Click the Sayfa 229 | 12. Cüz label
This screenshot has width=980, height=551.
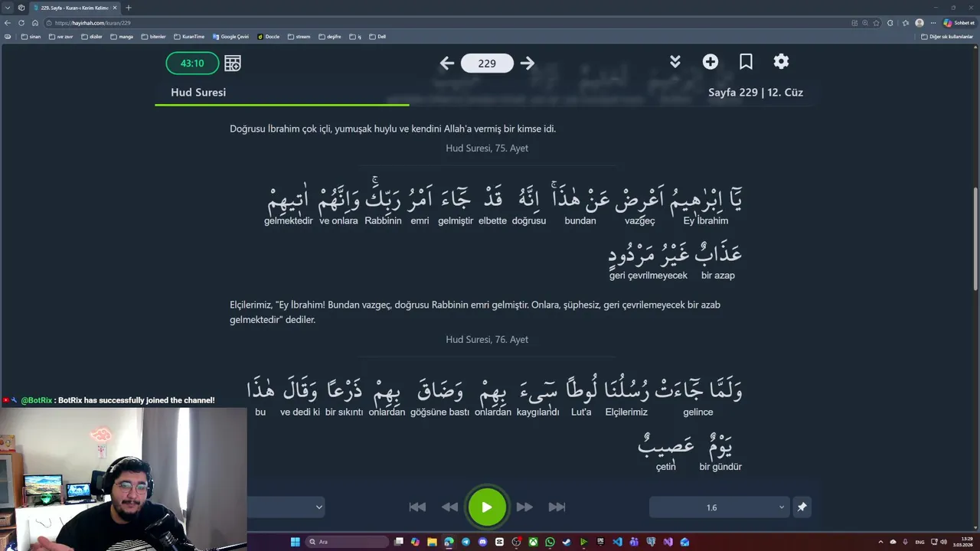click(x=756, y=93)
